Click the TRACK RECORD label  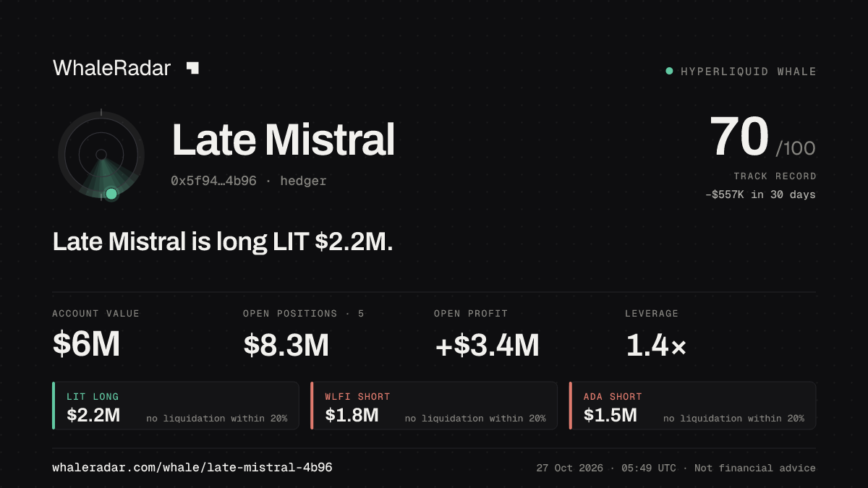pos(775,176)
